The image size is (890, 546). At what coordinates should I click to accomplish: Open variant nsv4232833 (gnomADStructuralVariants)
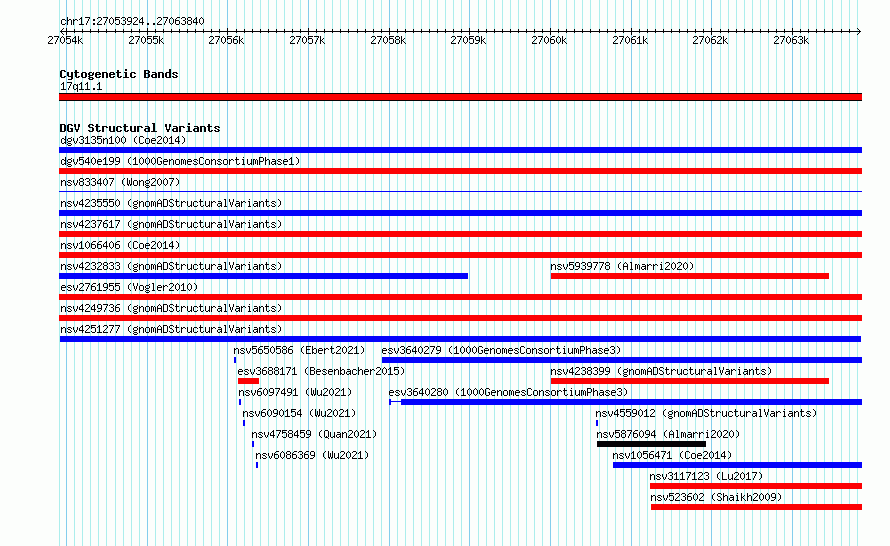[171, 266]
